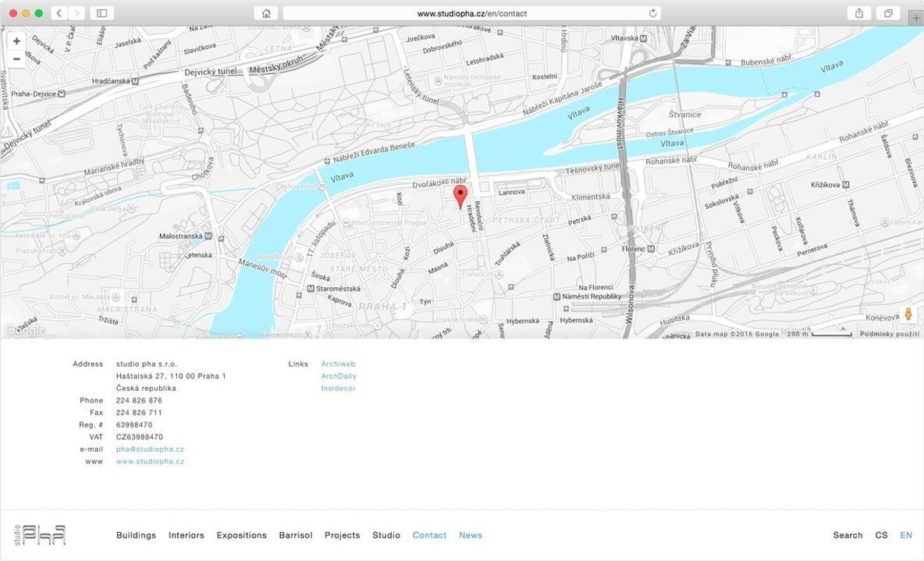Reload the page with the refresh icon

pos(652,13)
